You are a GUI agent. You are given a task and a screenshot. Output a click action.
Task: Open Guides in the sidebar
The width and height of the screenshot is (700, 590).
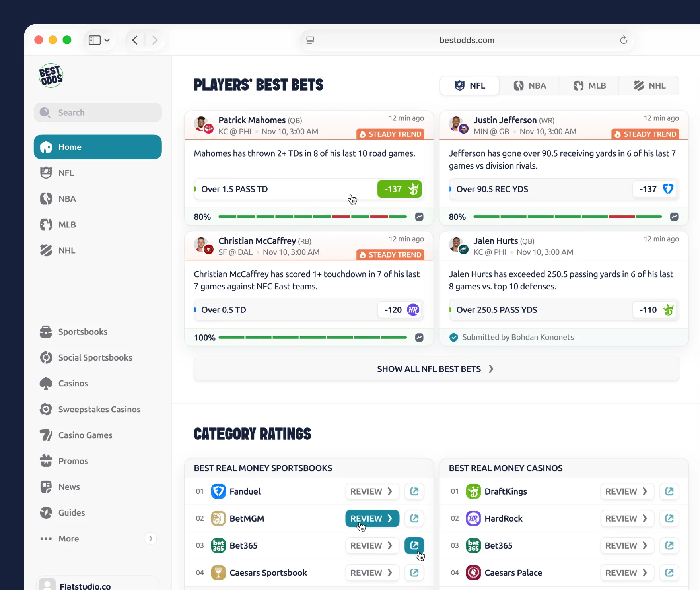[x=98, y=512]
